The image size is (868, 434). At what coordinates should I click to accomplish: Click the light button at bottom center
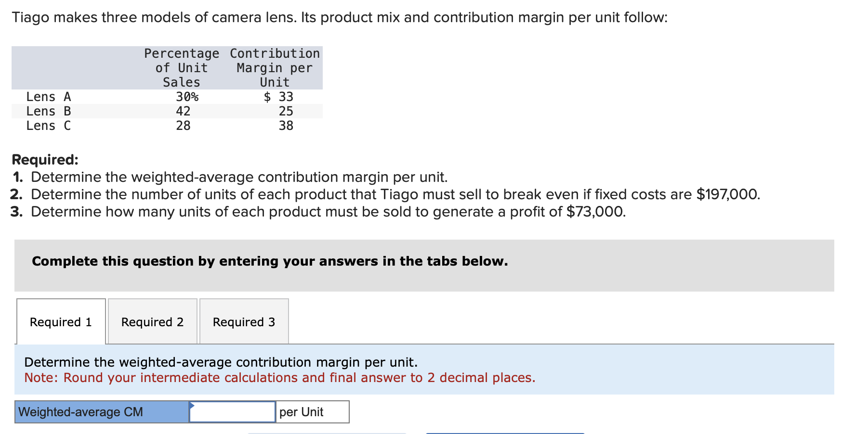tap(327, 432)
